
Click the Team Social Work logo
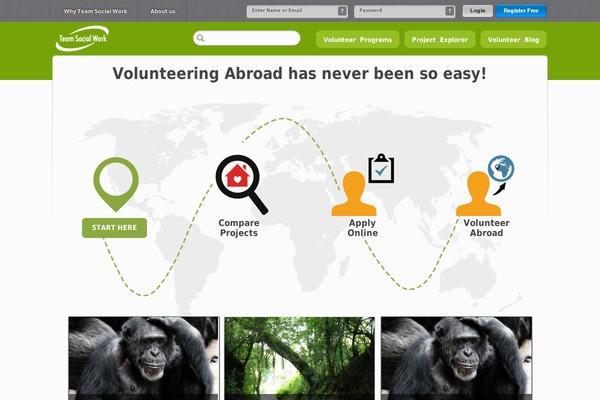click(82, 38)
